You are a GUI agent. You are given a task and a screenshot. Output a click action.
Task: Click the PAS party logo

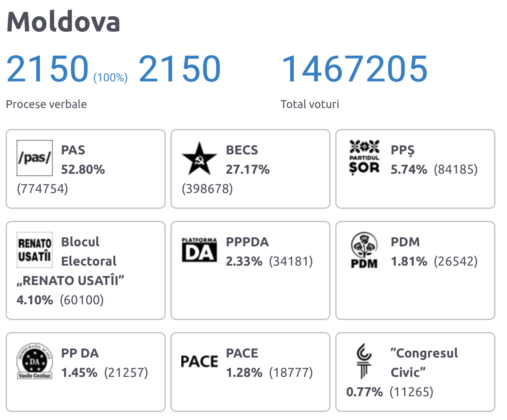(35, 158)
